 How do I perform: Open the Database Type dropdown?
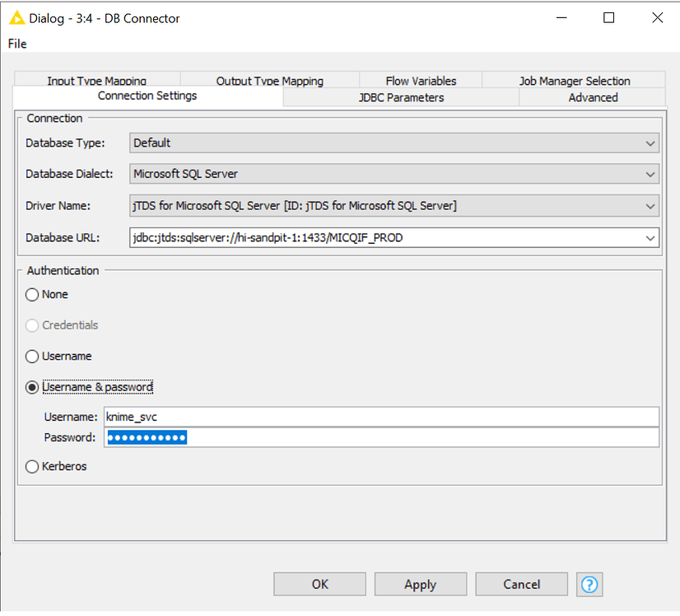tap(650, 142)
